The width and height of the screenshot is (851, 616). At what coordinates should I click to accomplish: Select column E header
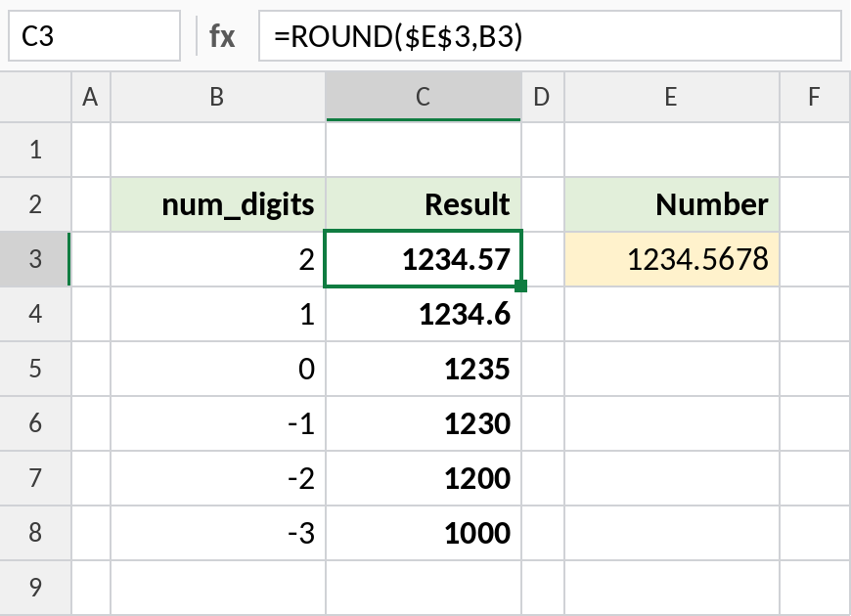click(672, 97)
